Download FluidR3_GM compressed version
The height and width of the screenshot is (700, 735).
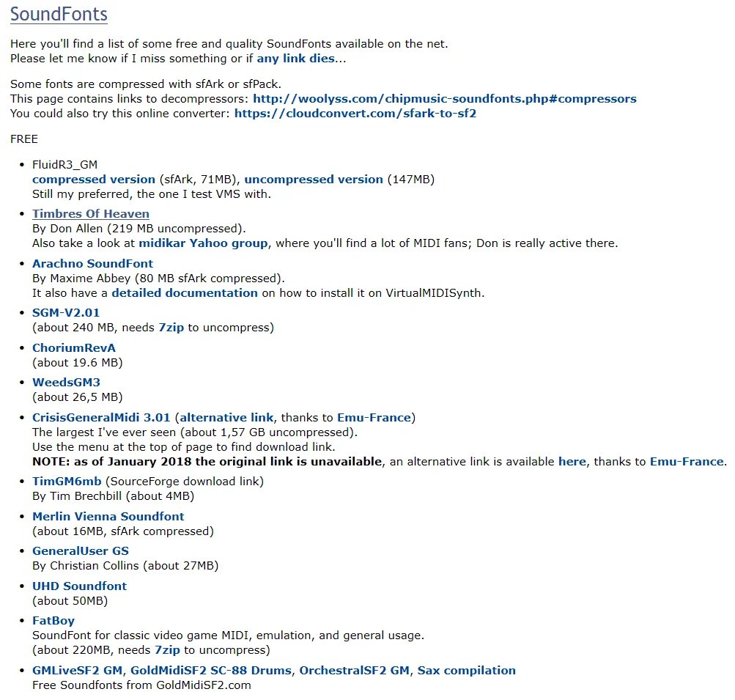click(x=94, y=180)
